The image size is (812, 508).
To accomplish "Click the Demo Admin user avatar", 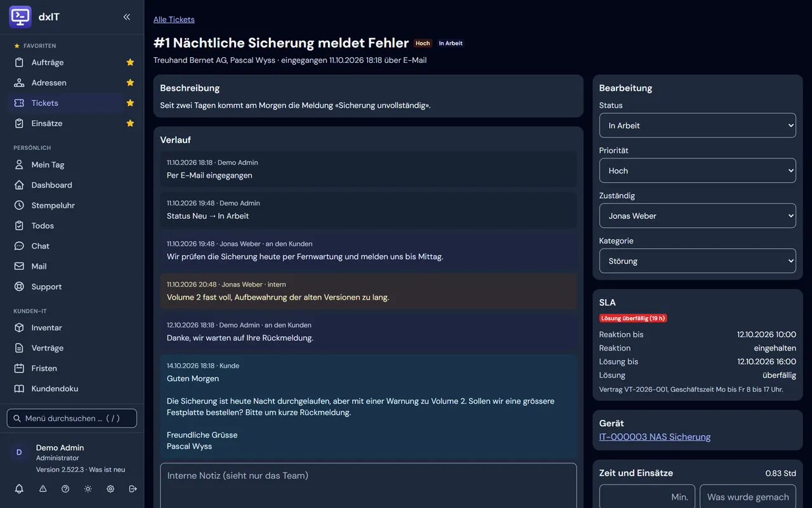I will pos(19,452).
